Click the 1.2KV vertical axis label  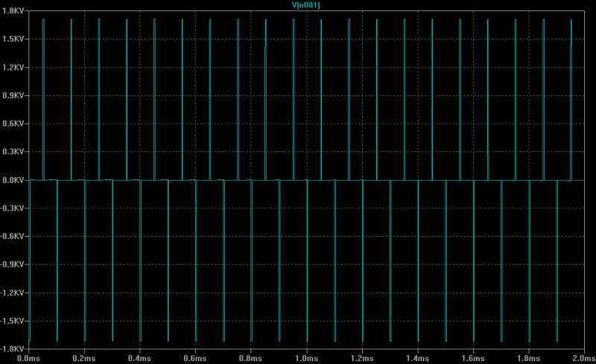(x=13, y=67)
